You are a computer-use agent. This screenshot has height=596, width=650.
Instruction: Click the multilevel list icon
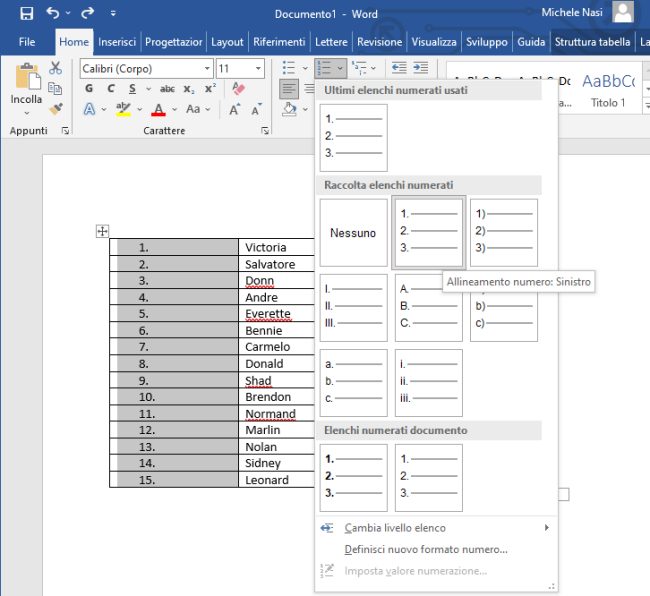(x=359, y=68)
